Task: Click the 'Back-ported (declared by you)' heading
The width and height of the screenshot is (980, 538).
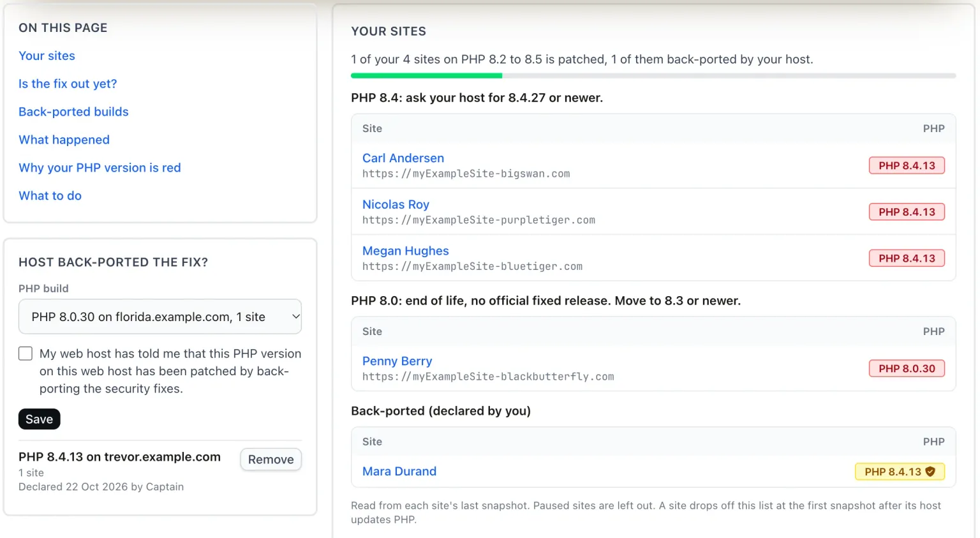Action: tap(441, 411)
